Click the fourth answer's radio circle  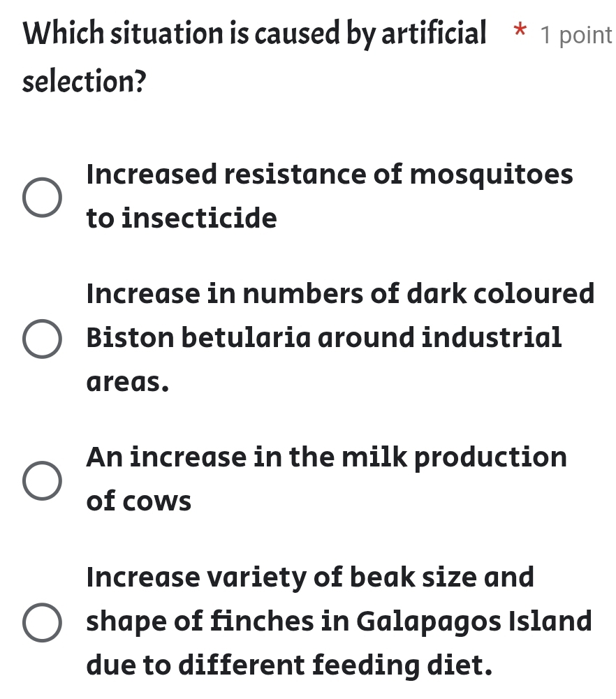click(42, 621)
